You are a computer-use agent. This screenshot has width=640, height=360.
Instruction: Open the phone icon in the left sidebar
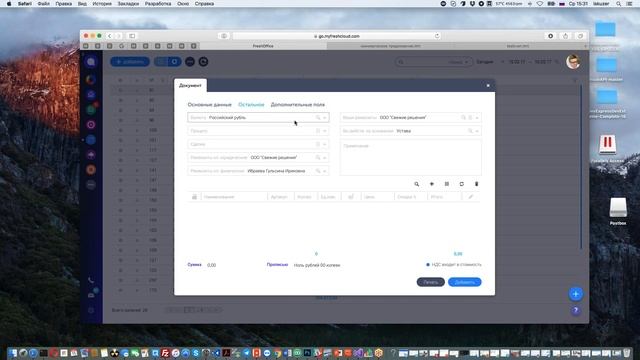tap(91, 280)
